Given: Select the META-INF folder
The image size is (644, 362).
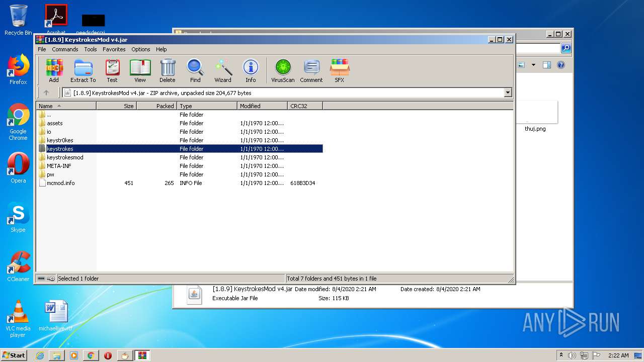Looking at the screenshot, I should pyautogui.click(x=180, y=166).
